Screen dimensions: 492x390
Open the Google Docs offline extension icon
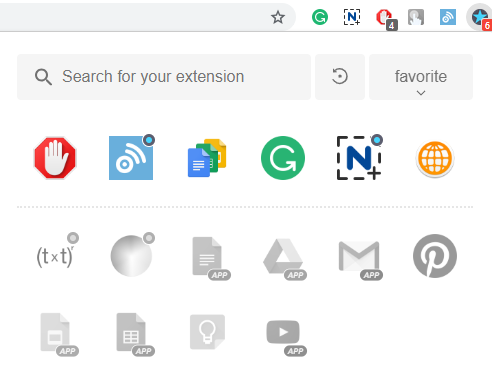click(207, 158)
